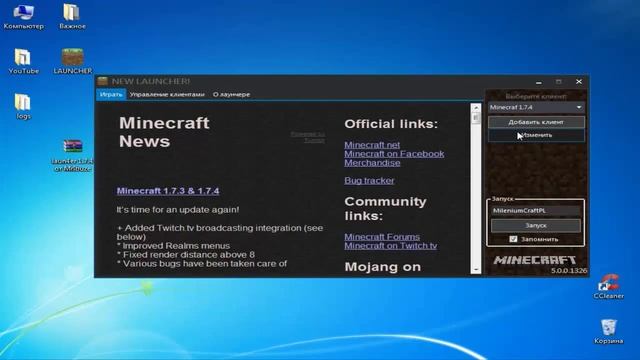Toggle the Запомнить checkbox
Image resolution: width=640 pixels, height=360 pixels.
point(513,239)
